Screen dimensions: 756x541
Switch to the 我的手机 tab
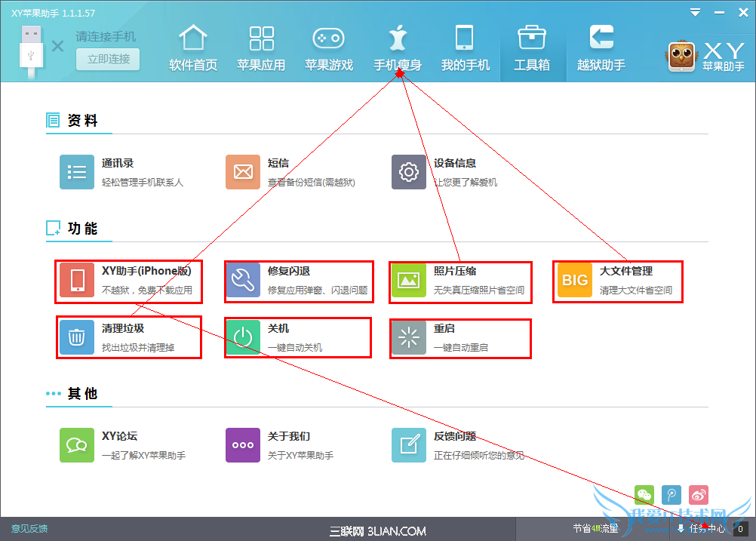(465, 48)
